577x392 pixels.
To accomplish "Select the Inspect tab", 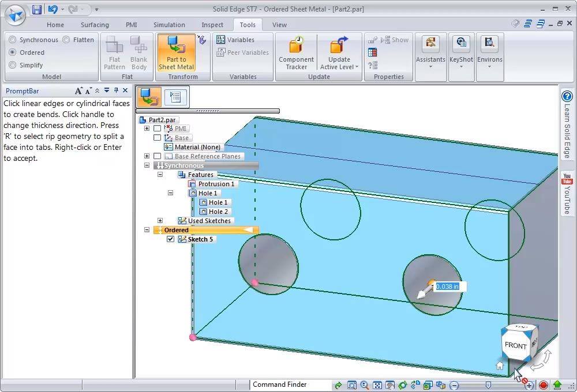I will tap(212, 25).
